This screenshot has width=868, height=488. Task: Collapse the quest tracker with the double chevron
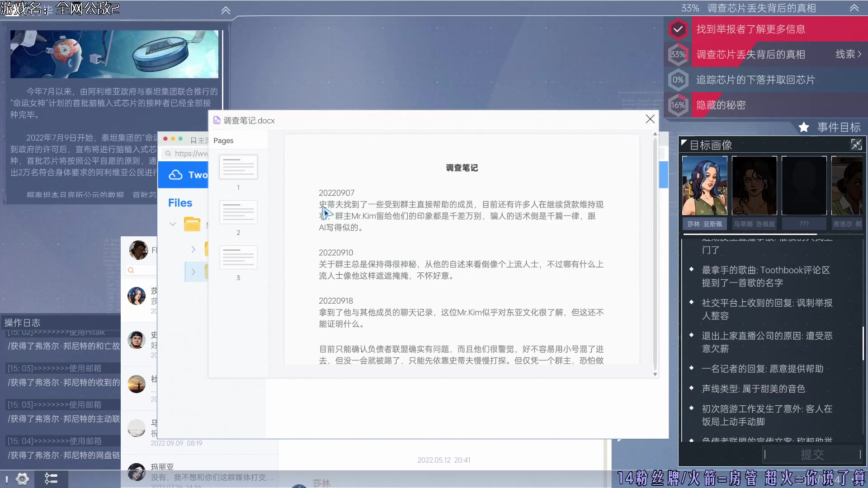tap(854, 8)
